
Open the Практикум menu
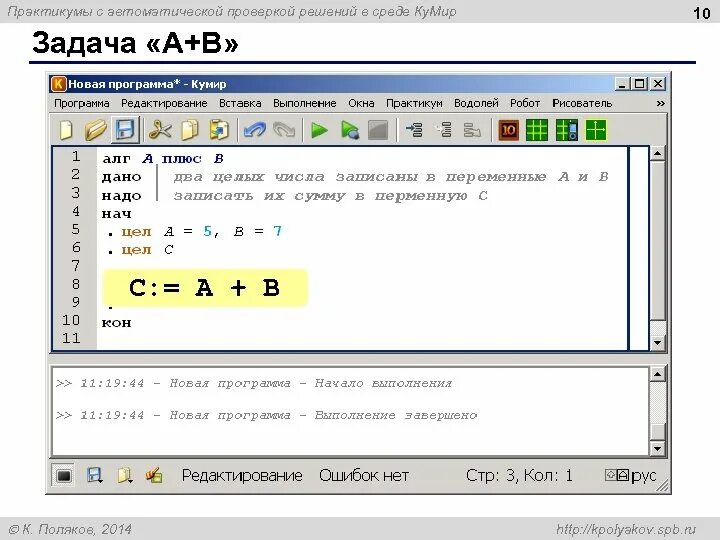[x=414, y=103]
